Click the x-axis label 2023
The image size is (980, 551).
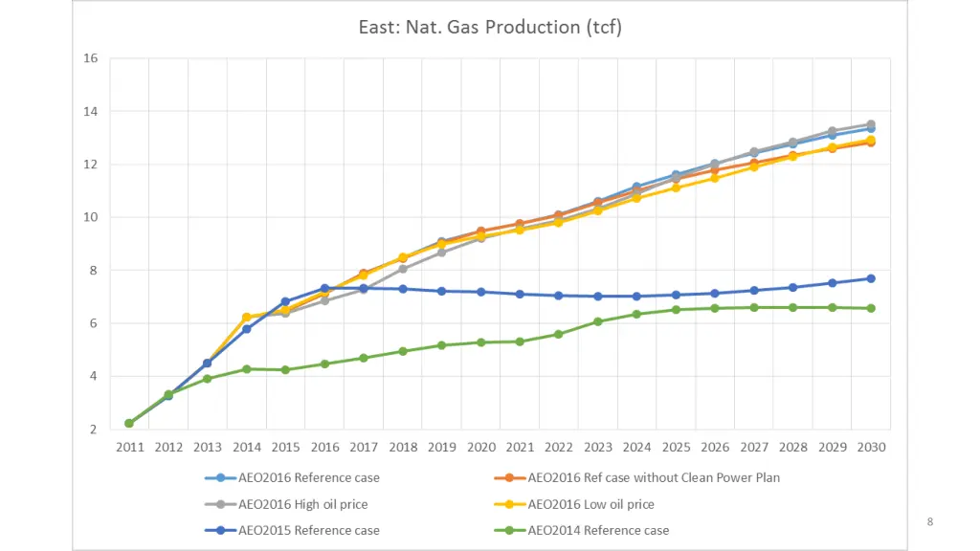pyautogui.click(x=598, y=448)
